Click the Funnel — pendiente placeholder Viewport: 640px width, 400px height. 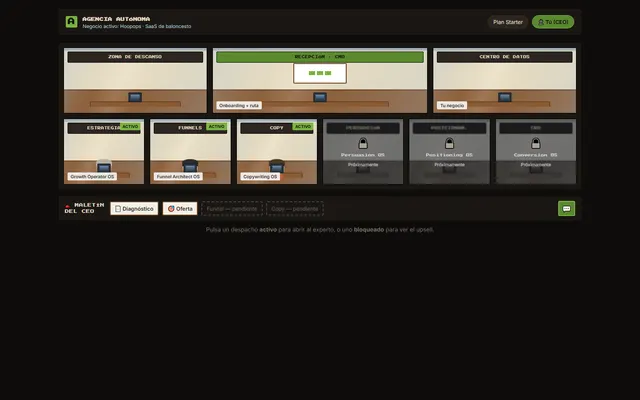[232, 209]
